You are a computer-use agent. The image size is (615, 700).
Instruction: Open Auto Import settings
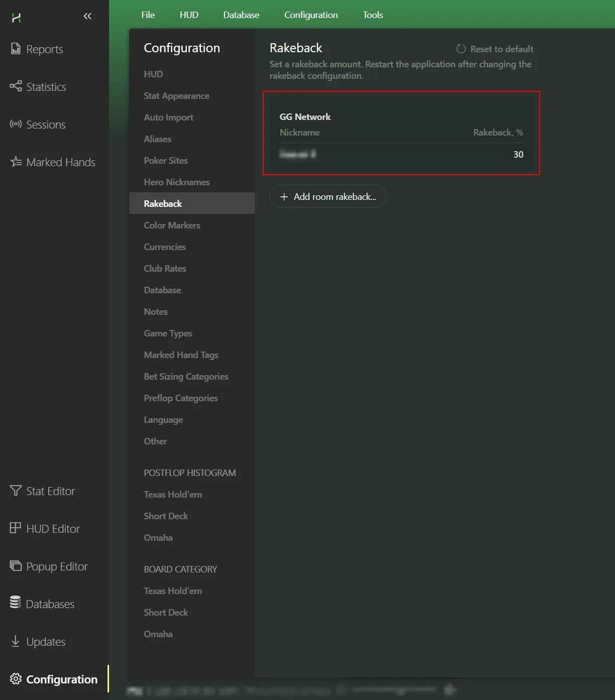point(168,118)
